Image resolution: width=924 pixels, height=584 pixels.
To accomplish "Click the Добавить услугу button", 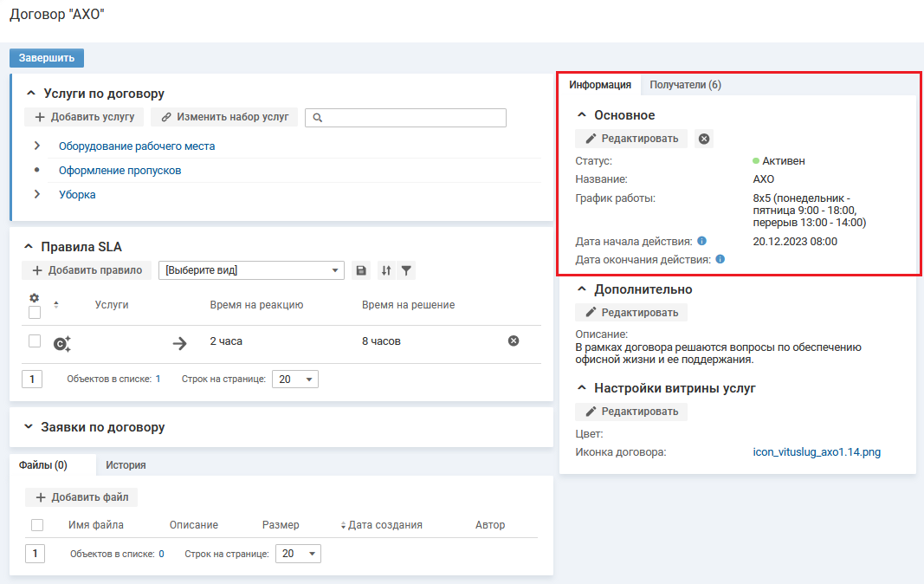I will tap(84, 117).
